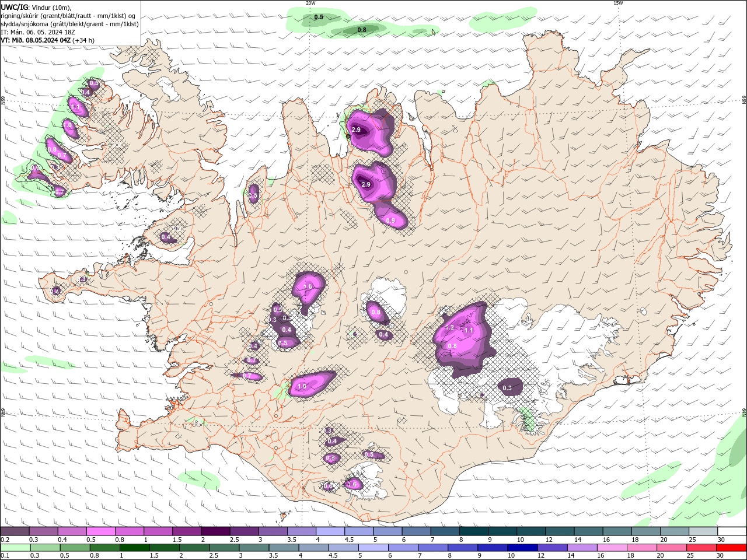747x560 pixels.
Task: Click upper legend swatch between 0.2 and 0.3
Action: click(x=15, y=531)
